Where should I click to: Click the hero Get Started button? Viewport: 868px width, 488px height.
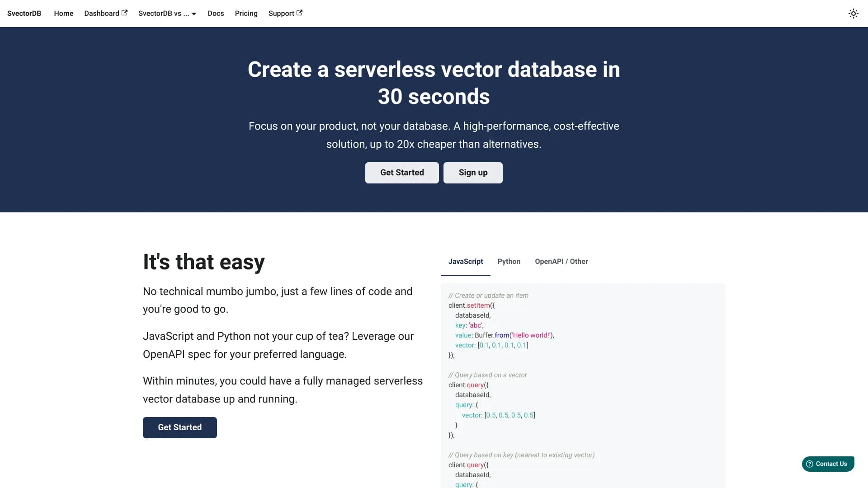coord(402,173)
